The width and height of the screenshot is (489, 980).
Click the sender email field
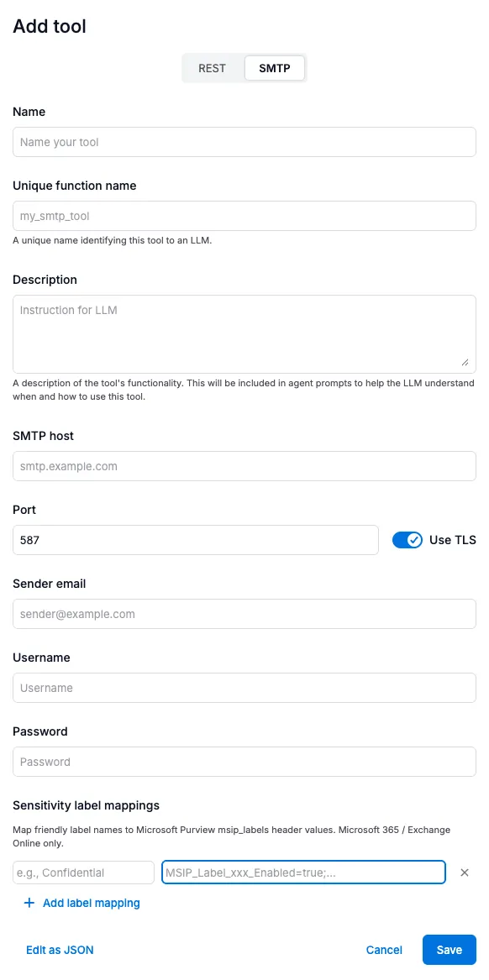(244, 614)
